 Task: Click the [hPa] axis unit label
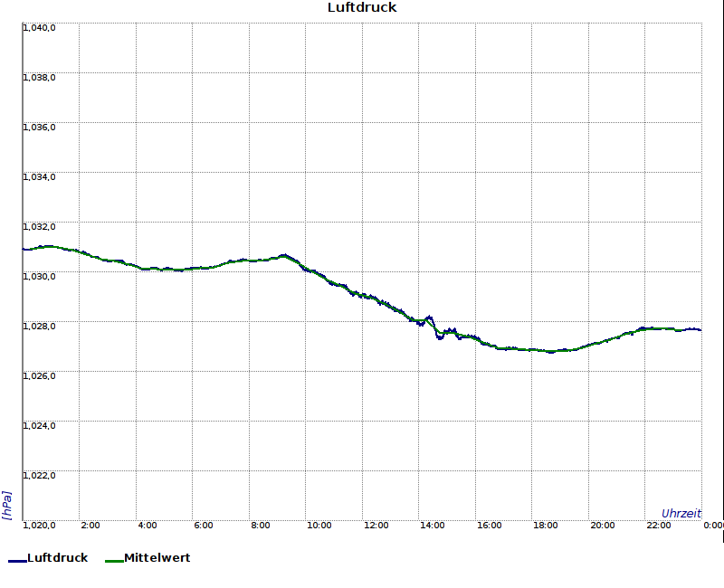(6, 506)
